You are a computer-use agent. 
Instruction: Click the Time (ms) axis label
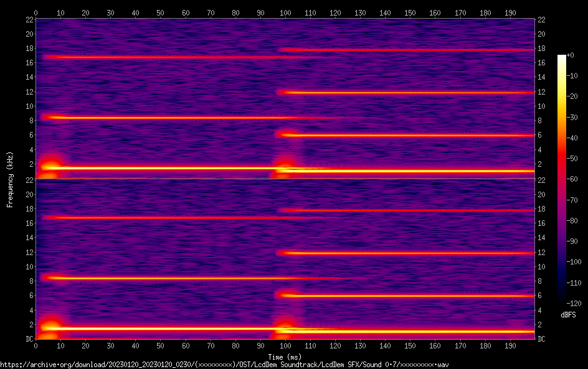point(285,357)
